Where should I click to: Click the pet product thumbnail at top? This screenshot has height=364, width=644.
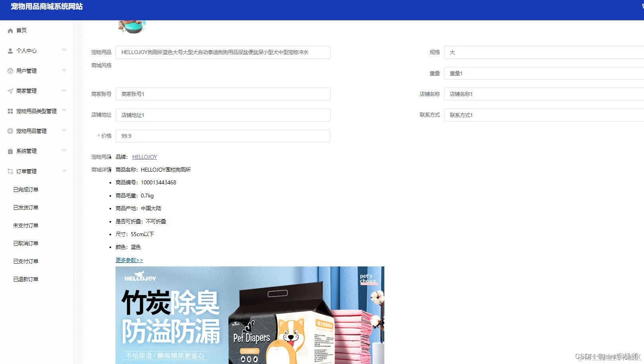(x=132, y=27)
